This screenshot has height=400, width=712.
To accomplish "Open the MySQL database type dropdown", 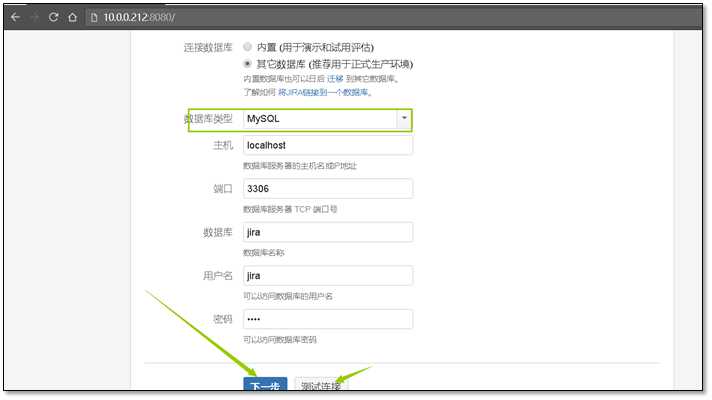I will [327, 119].
